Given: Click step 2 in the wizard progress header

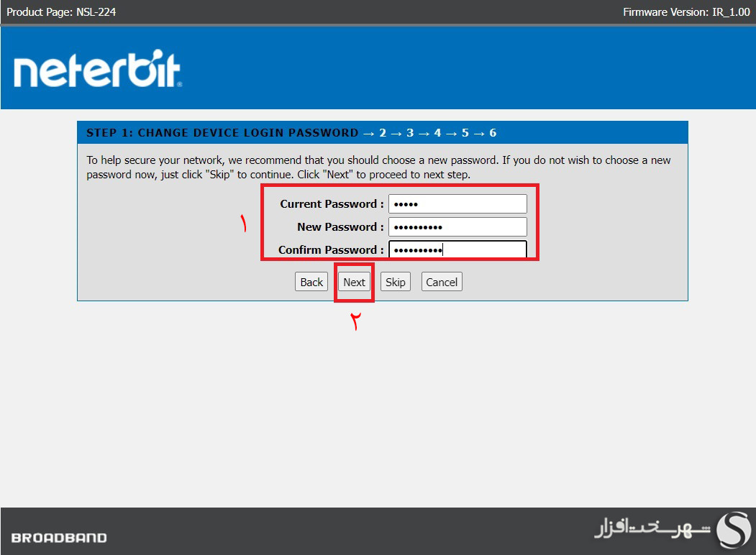Looking at the screenshot, I should pyautogui.click(x=382, y=132).
